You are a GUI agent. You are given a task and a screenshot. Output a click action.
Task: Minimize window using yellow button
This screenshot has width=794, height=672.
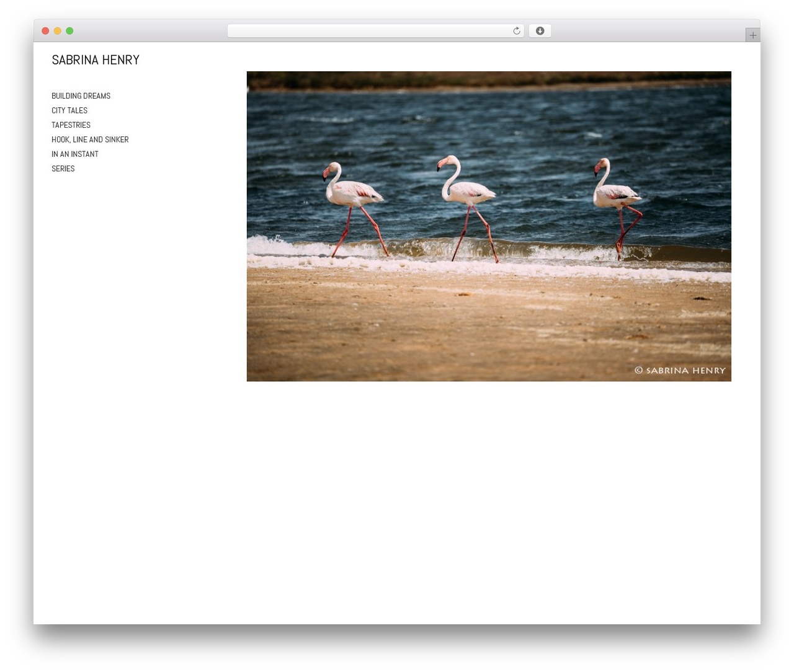point(58,31)
